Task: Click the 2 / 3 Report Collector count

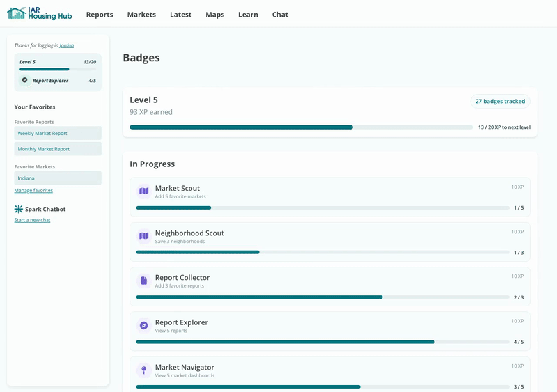Action: click(x=519, y=297)
